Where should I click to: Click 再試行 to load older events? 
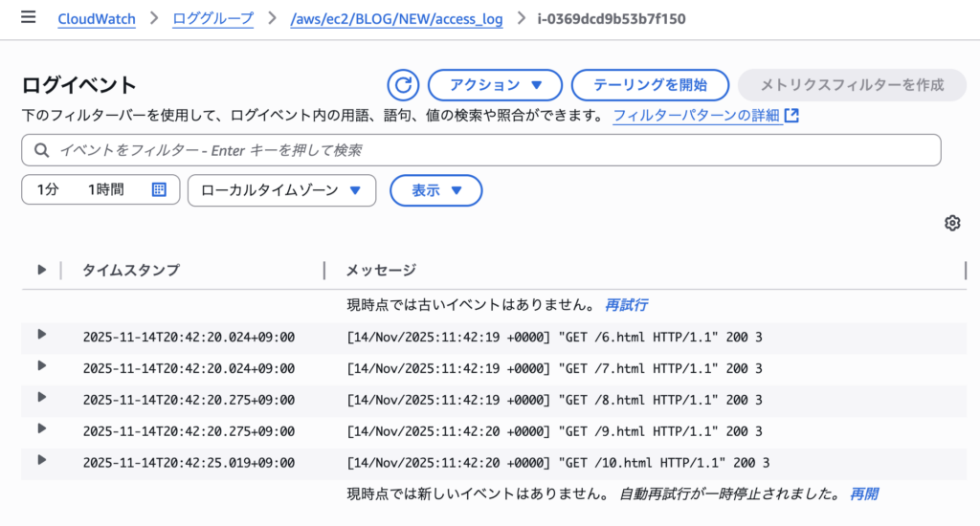(626, 305)
